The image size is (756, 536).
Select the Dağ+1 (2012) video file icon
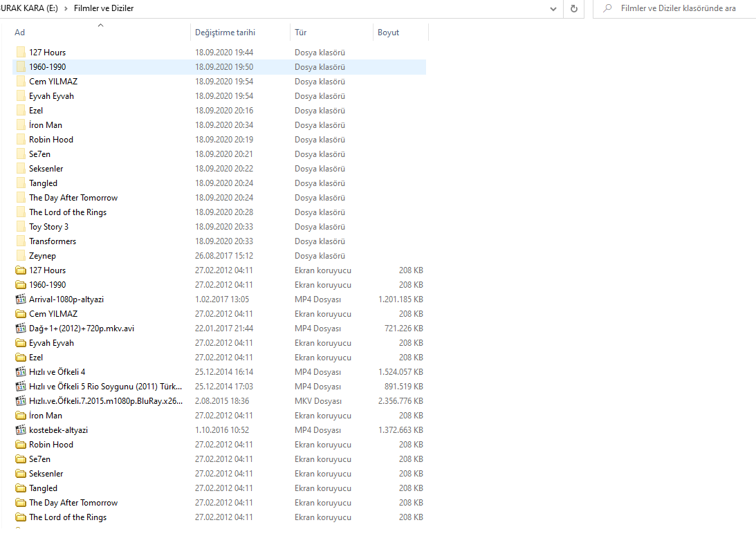point(20,329)
